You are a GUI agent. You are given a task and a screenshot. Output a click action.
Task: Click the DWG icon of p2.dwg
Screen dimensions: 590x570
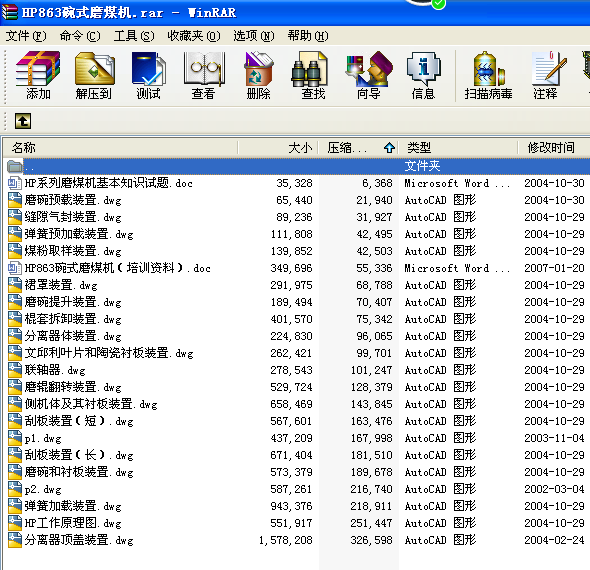15,489
